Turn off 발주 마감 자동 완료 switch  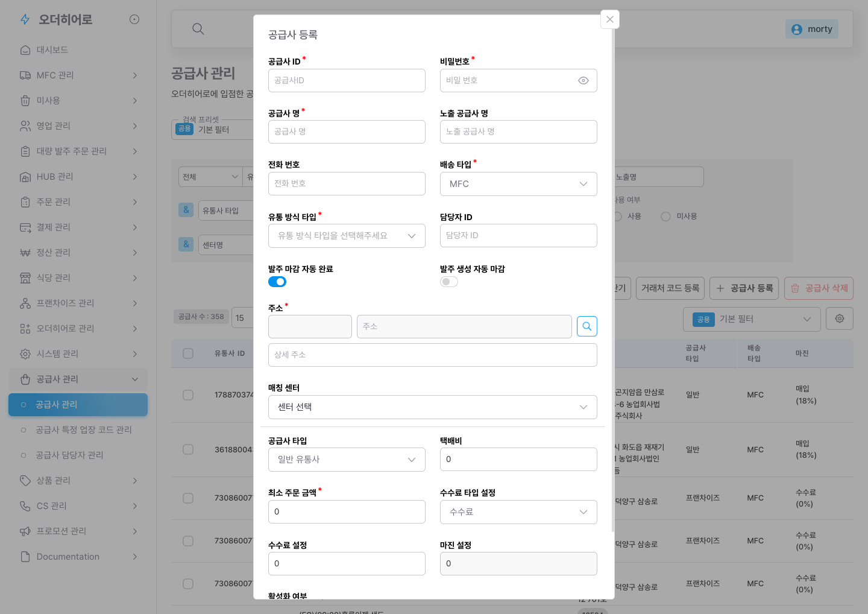(277, 282)
